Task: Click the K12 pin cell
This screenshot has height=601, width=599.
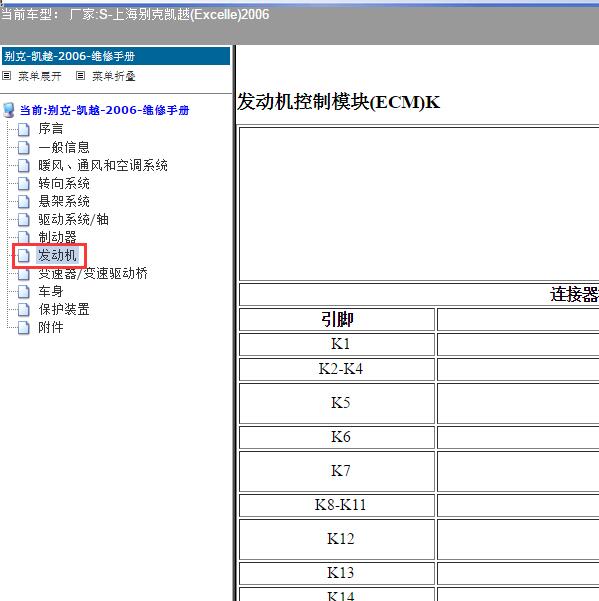Action: click(337, 539)
